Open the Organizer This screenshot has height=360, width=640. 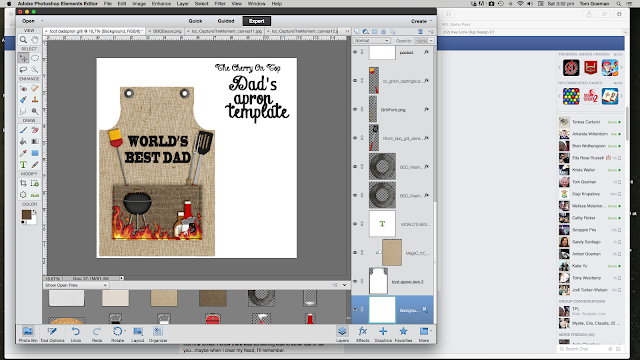pyautogui.click(x=158, y=333)
